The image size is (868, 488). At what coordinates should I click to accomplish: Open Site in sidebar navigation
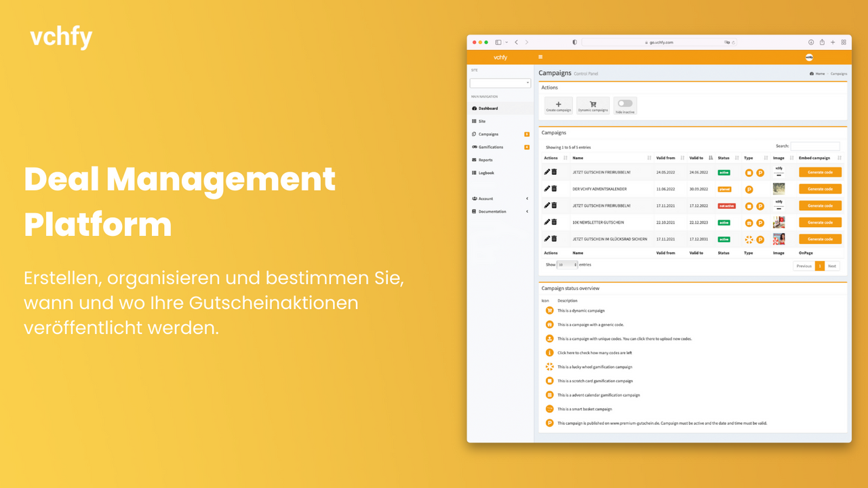[500, 121]
